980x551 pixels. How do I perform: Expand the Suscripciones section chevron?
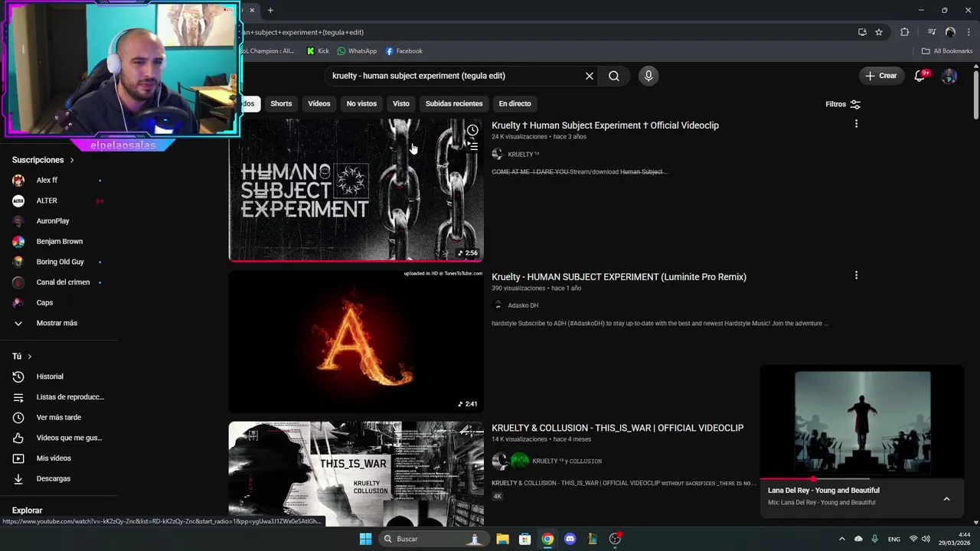(x=72, y=160)
